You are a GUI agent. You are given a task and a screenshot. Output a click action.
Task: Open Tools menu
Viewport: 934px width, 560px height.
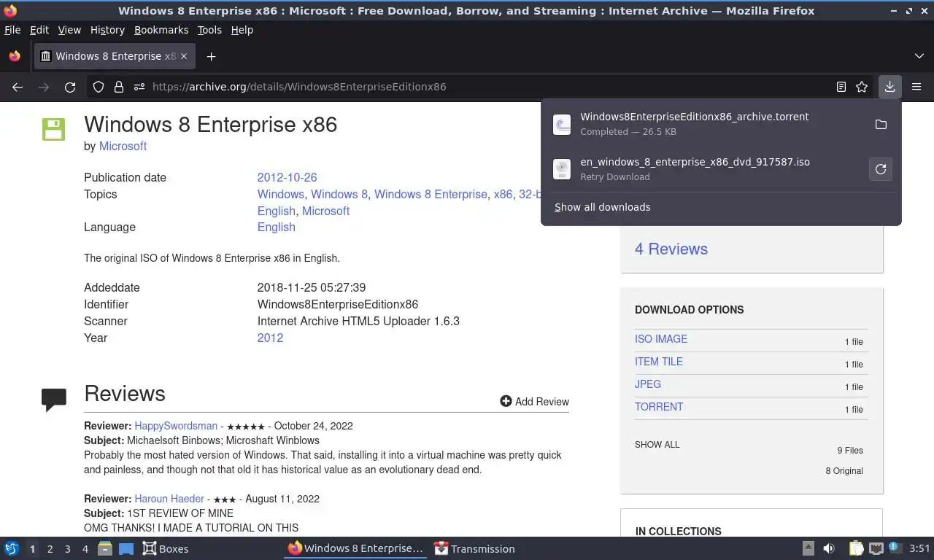209,30
